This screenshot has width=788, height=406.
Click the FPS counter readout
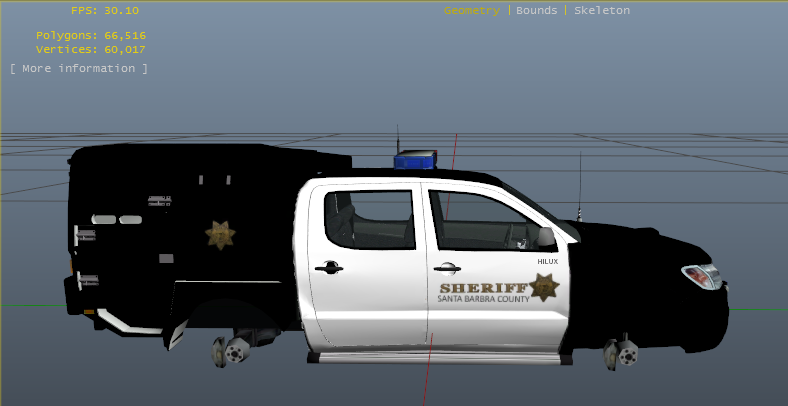(104, 10)
